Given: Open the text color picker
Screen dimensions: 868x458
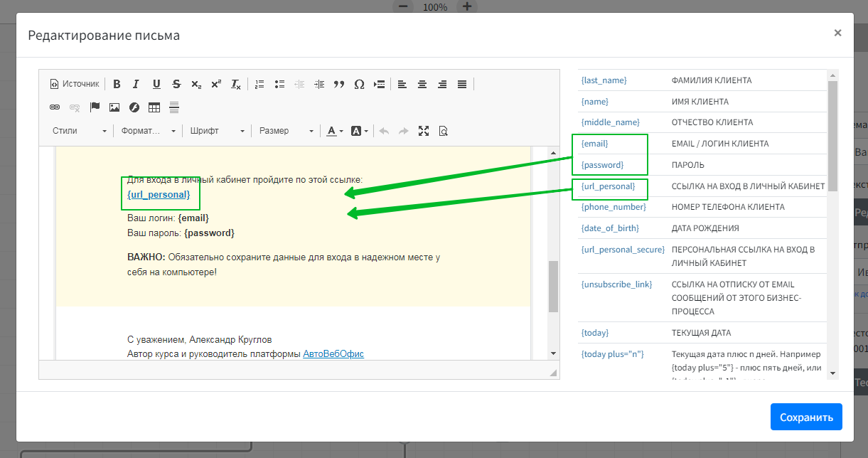Looking at the screenshot, I should coord(334,131).
